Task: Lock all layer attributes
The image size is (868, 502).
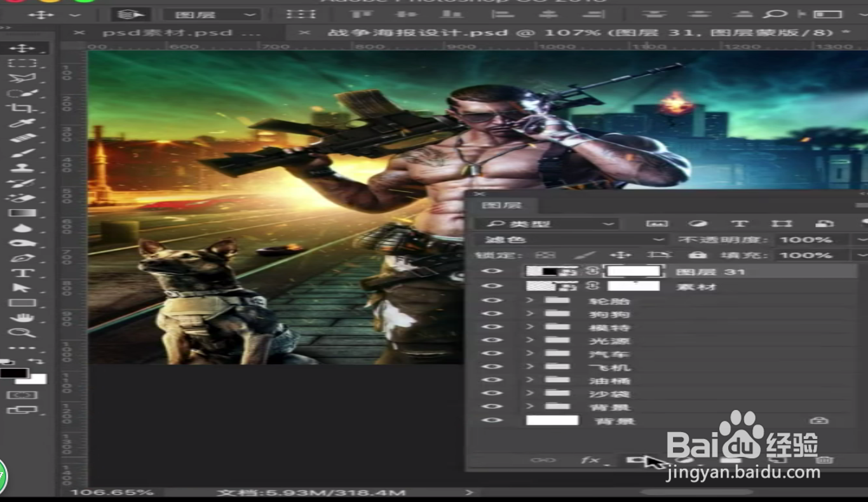Action: click(697, 255)
